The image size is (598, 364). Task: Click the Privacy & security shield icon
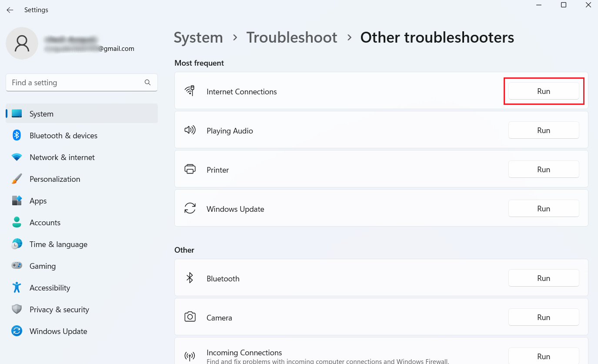(17, 309)
